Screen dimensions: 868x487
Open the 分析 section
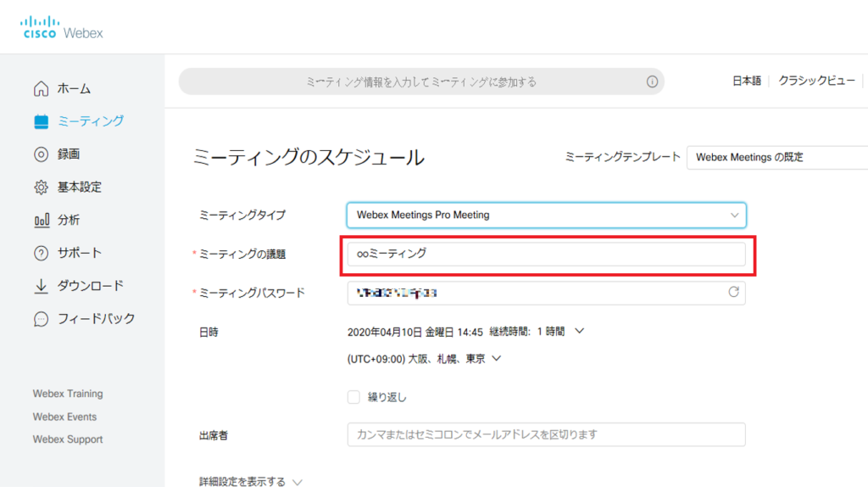pyautogui.click(x=69, y=220)
